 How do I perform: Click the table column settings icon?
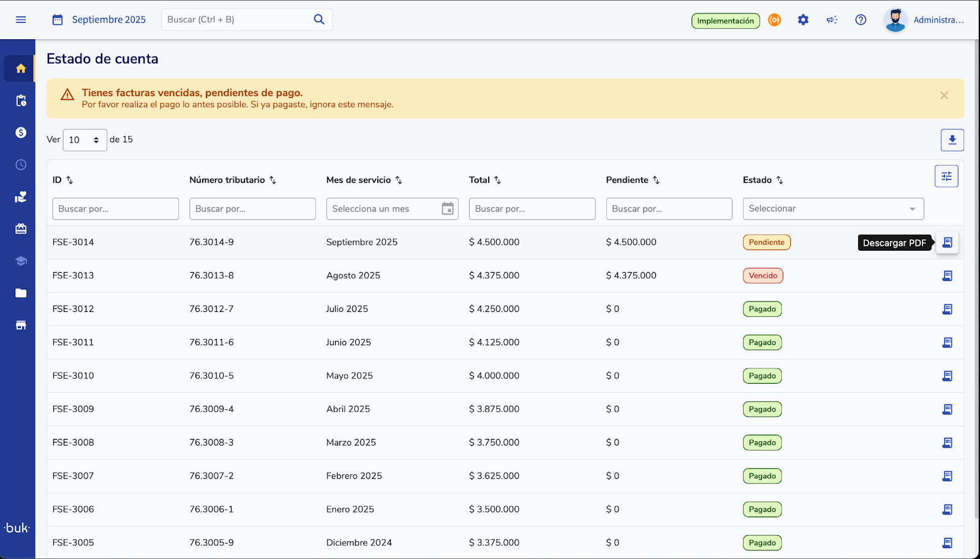click(946, 177)
